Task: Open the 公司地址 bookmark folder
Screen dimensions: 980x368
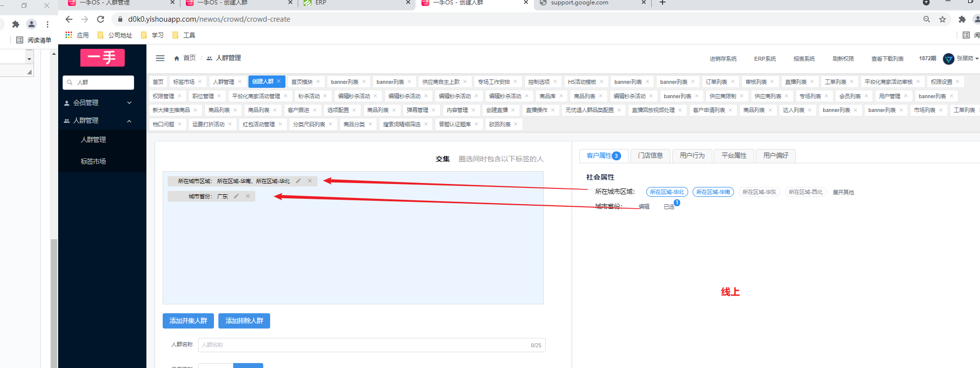Action: point(115,35)
